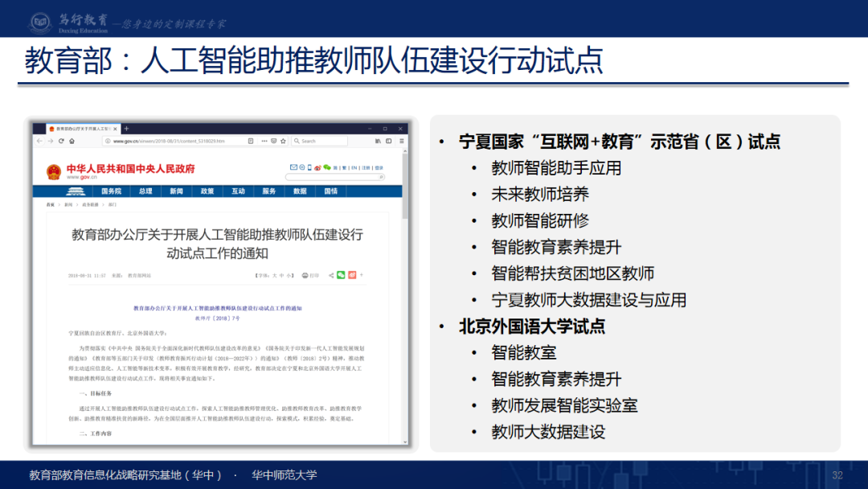
Task: Click the 首页 breadcrumb link
Action: (x=51, y=205)
